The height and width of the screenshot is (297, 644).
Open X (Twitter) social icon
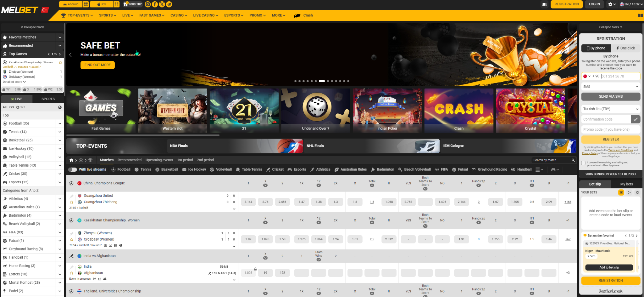162,4
